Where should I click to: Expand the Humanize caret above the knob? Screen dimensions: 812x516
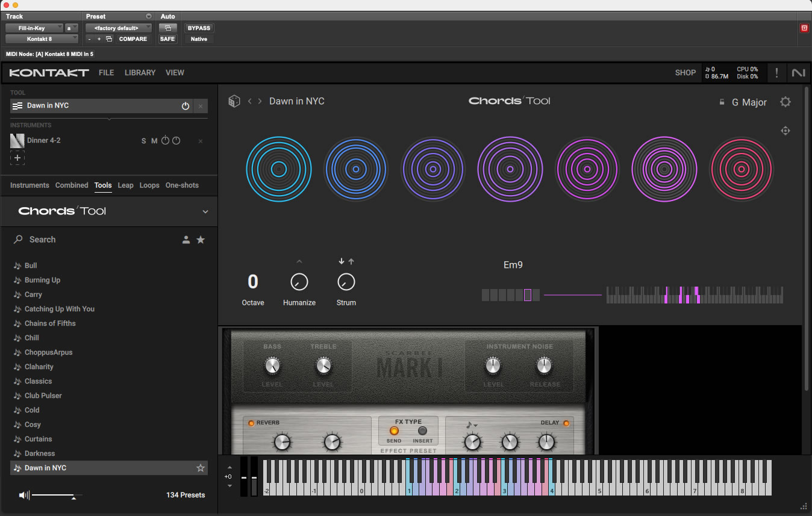click(299, 261)
